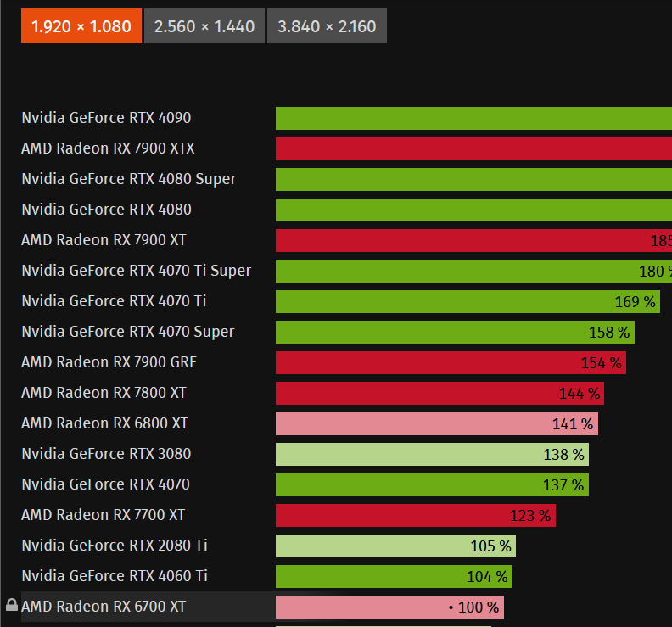Viewport: 672px width, 627px height.
Task: Click the Nvidia GeForce RTX 4070 Ti label
Action: 114,301
